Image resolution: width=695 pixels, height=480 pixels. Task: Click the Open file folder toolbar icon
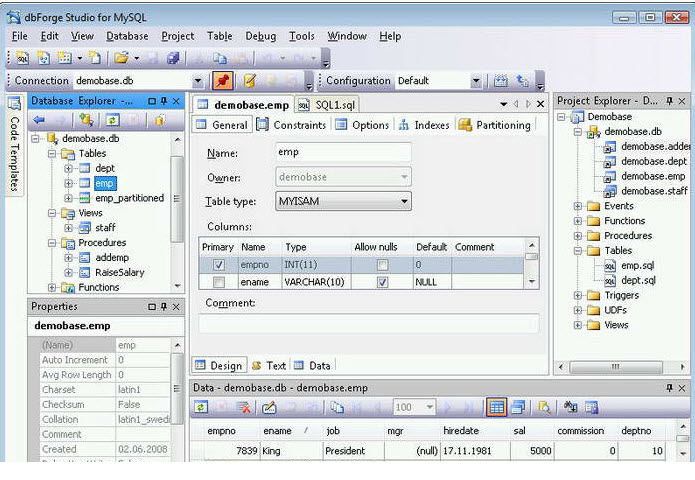[x=121, y=58]
